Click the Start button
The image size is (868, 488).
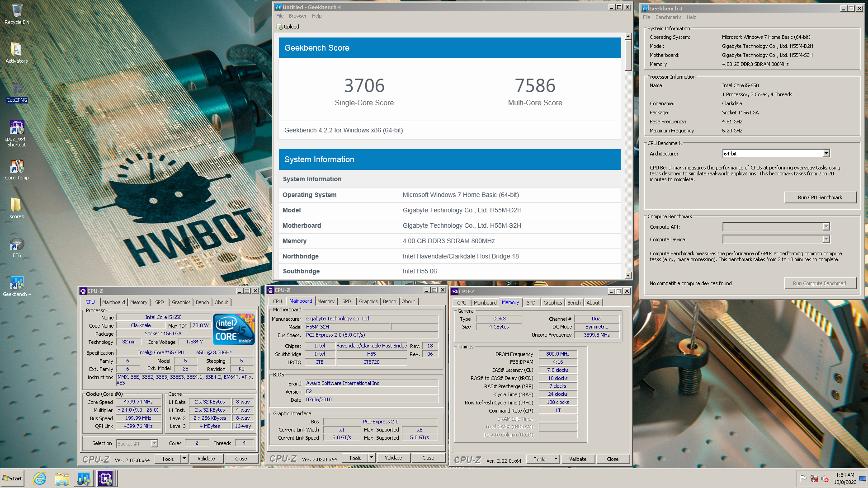click(12, 479)
